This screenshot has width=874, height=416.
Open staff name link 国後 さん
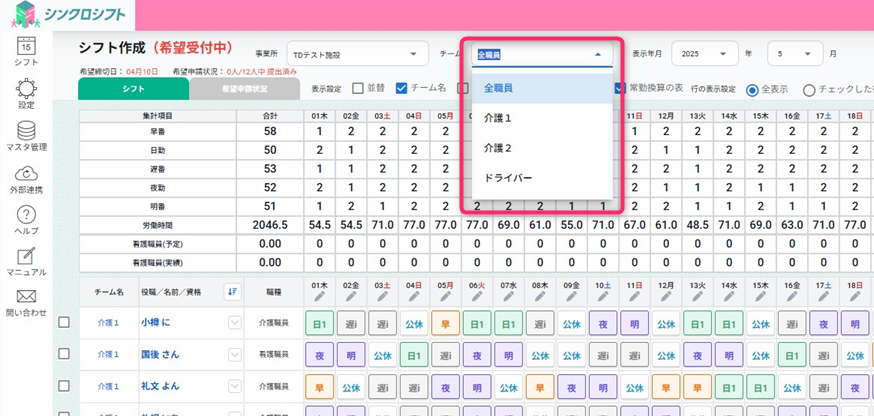click(160, 354)
